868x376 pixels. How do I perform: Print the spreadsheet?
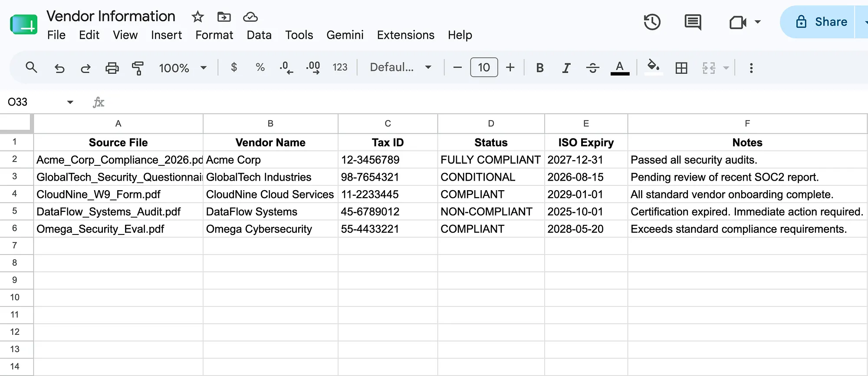pos(112,68)
